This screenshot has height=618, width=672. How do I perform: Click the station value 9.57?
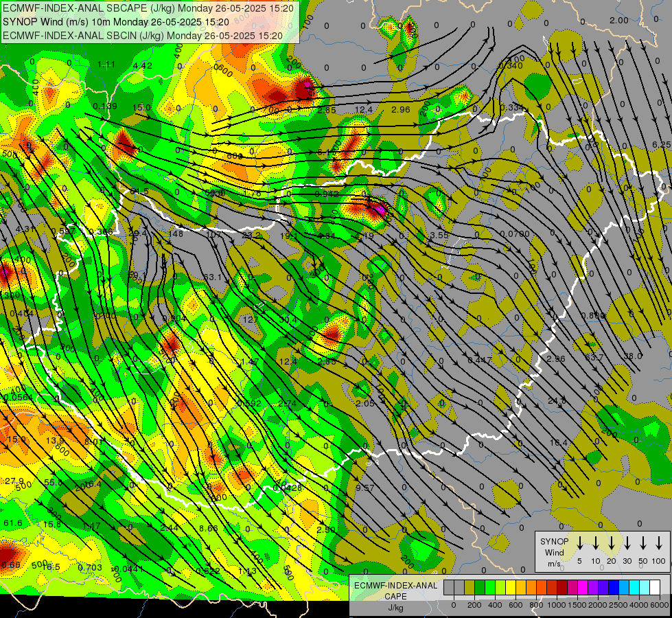tap(364, 488)
